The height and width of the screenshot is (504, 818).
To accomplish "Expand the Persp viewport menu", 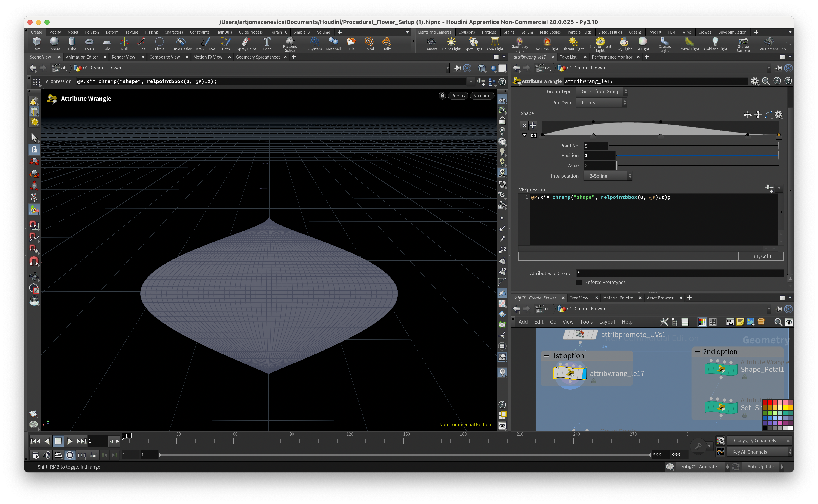I will (x=458, y=96).
